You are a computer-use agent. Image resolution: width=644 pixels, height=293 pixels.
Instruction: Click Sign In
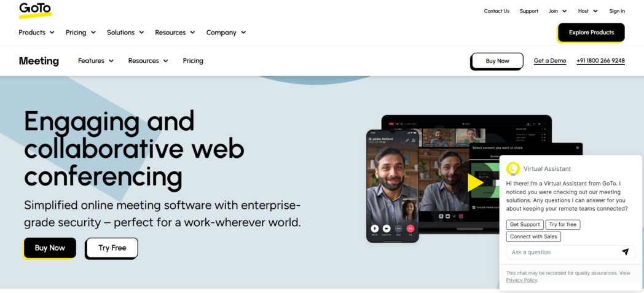coord(617,11)
